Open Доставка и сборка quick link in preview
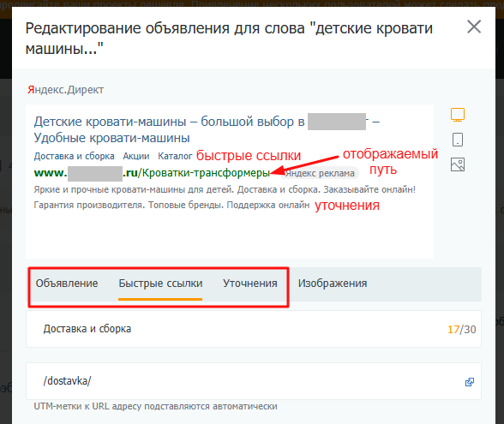Viewport: 504px width, 424px height. (75, 156)
